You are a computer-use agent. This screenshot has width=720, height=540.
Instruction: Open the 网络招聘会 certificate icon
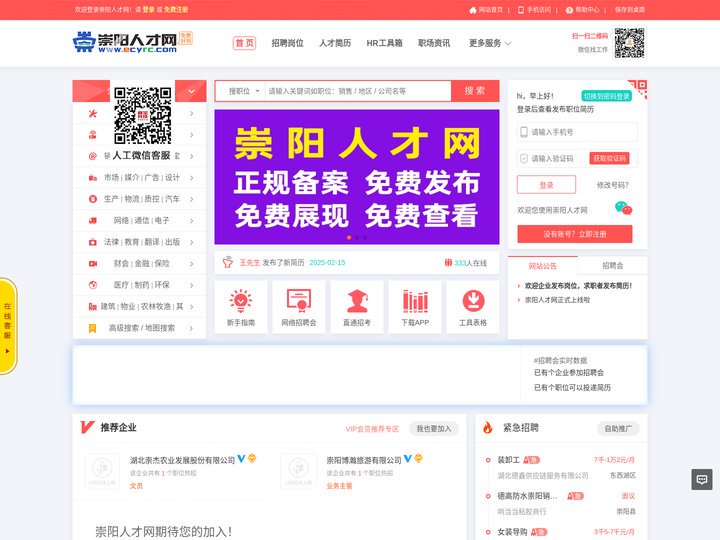(x=299, y=301)
